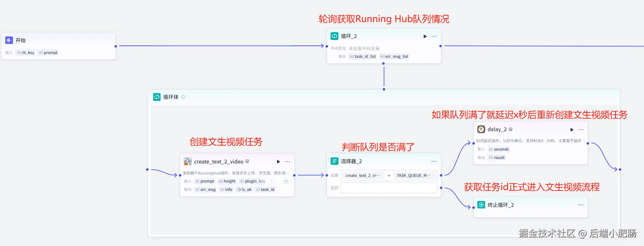Click the empty 否则 branch field
This screenshot has width=644, height=246.
point(389,188)
